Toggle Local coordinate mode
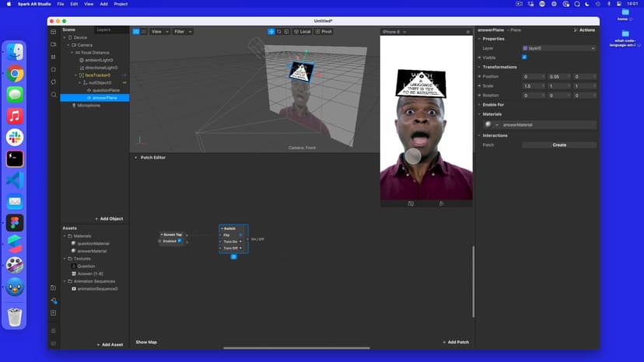This screenshot has height=362, width=644. pos(303,32)
